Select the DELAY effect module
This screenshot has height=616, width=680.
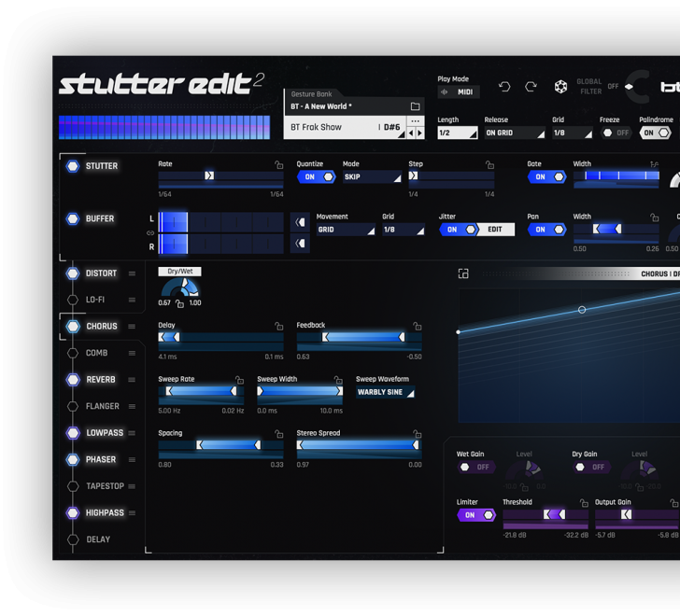point(98,539)
